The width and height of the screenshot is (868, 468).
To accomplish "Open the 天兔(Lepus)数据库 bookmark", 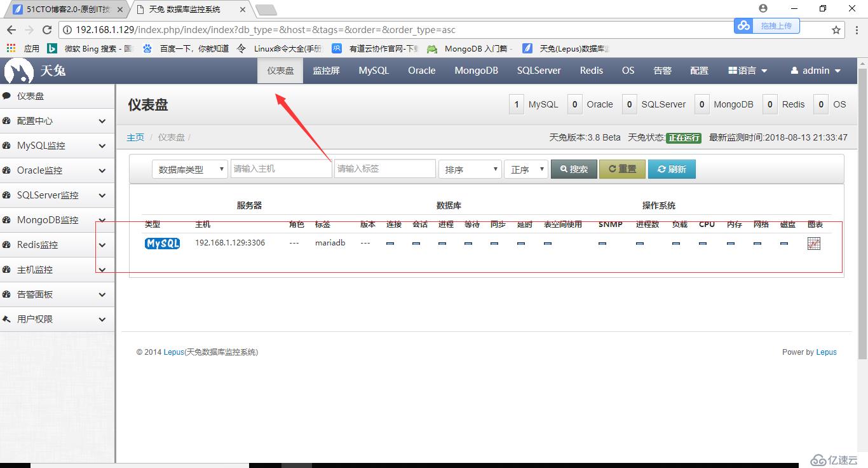I will [x=566, y=48].
